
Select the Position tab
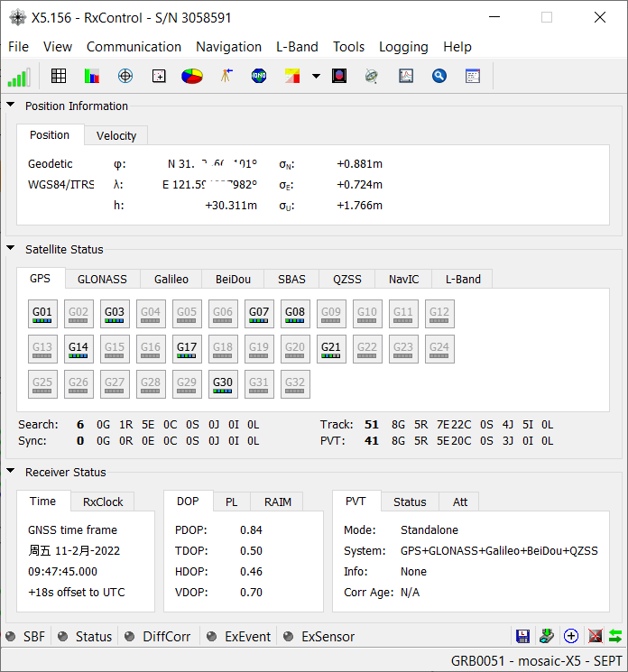pyautogui.click(x=50, y=135)
